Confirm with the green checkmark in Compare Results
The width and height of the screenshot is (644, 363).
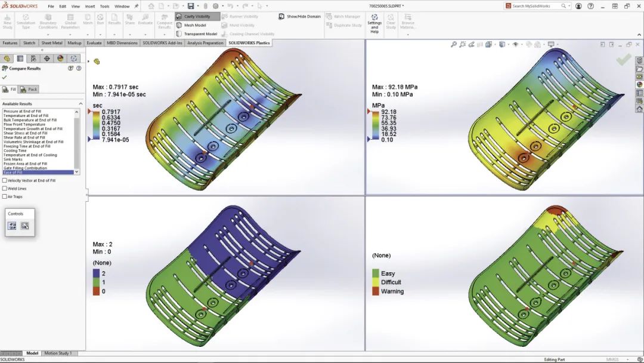[4, 76]
